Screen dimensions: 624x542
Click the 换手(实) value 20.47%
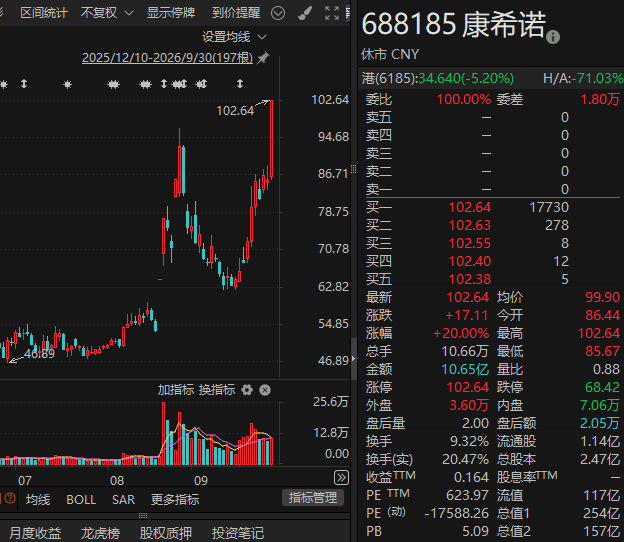click(466, 460)
